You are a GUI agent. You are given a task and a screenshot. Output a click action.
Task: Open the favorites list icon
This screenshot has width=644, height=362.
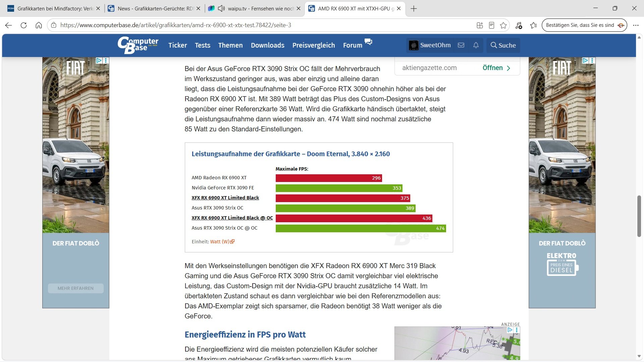click(x=534, y=25)
